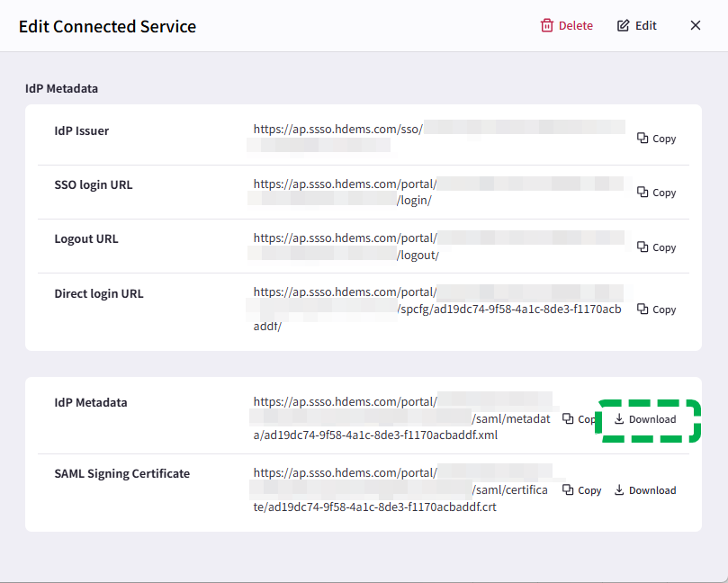This screenshot has width=728, height=583.
Task: Copy the IdP Issuer value
Action: coord(656,139)
